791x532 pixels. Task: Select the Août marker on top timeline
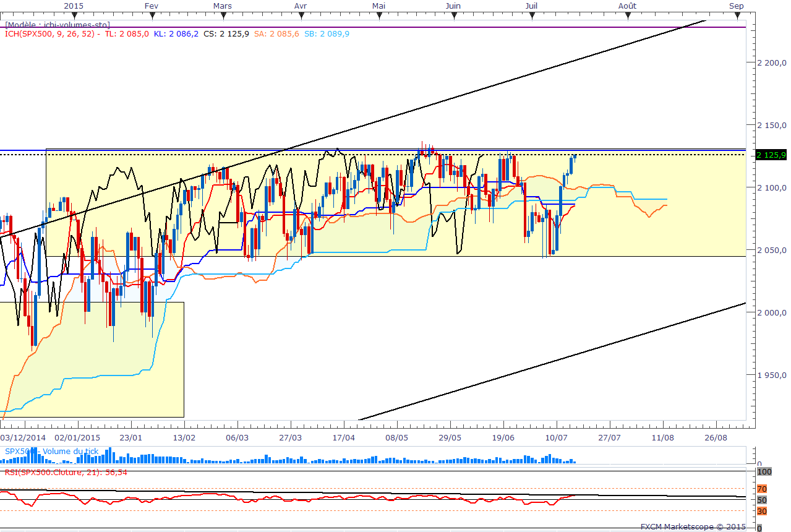click(x=627, y=6)
